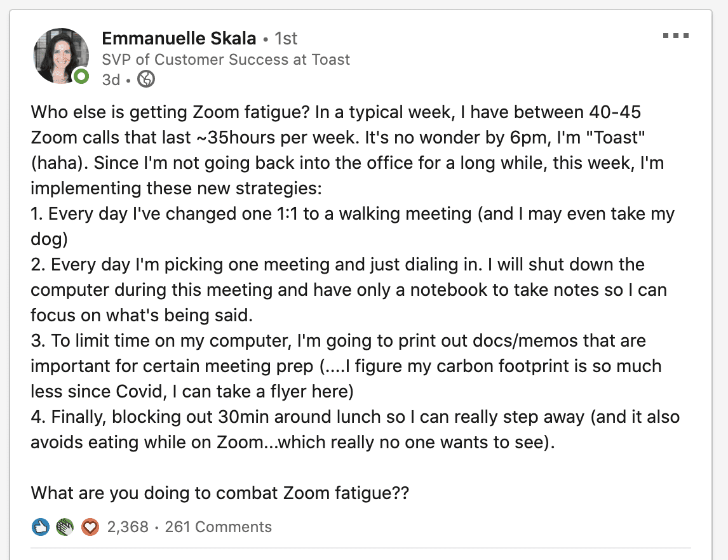Select strategy 3 about printing docs/memos
Screen dimensions: 728x560
pyautogui.click(x=346, y=366)
